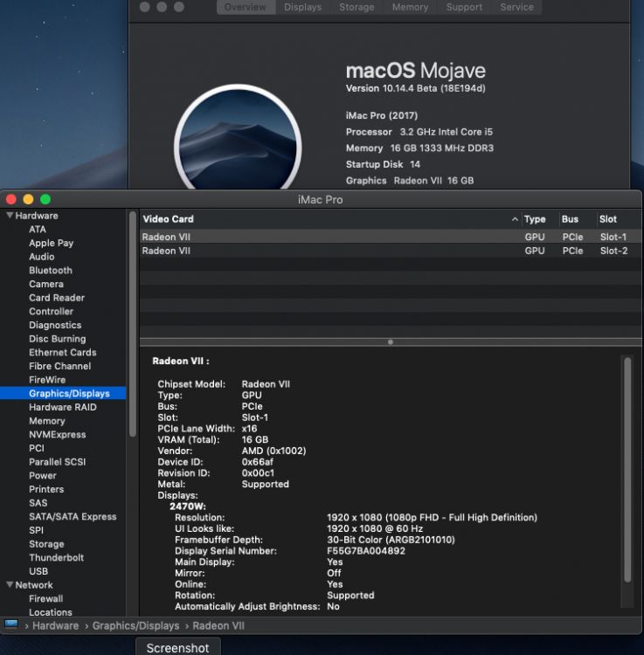The height and width of the screenshot is (655, 644).
Task: Select Printers in the sidebar
Action: (x=46, y=489)
